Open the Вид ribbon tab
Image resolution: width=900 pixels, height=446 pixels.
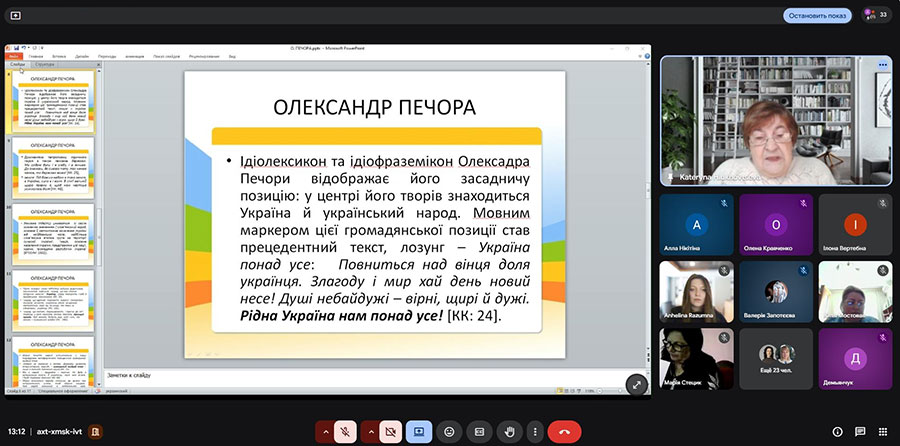[232, 56]
